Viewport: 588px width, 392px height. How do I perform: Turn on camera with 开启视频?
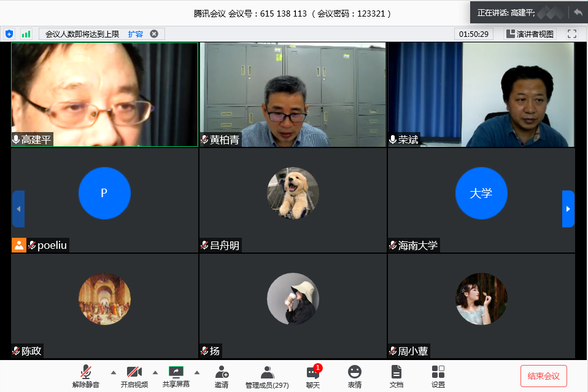(134, 375)
